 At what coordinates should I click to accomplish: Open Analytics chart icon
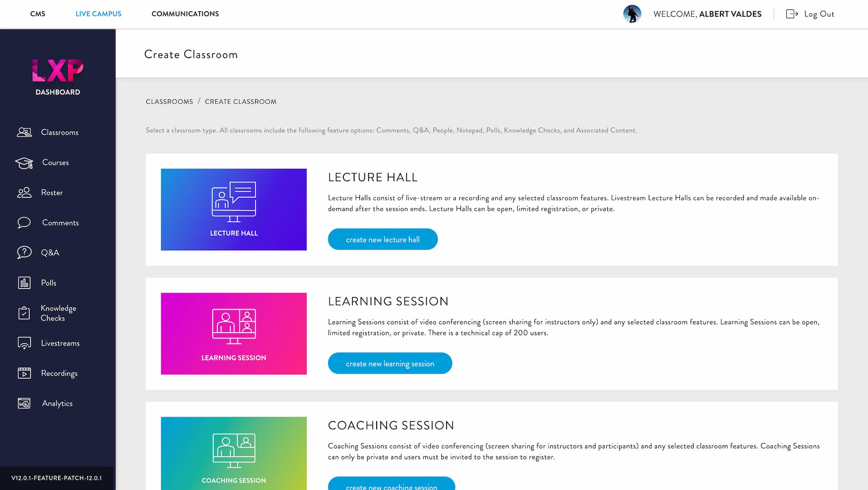[x=24, y=403]
